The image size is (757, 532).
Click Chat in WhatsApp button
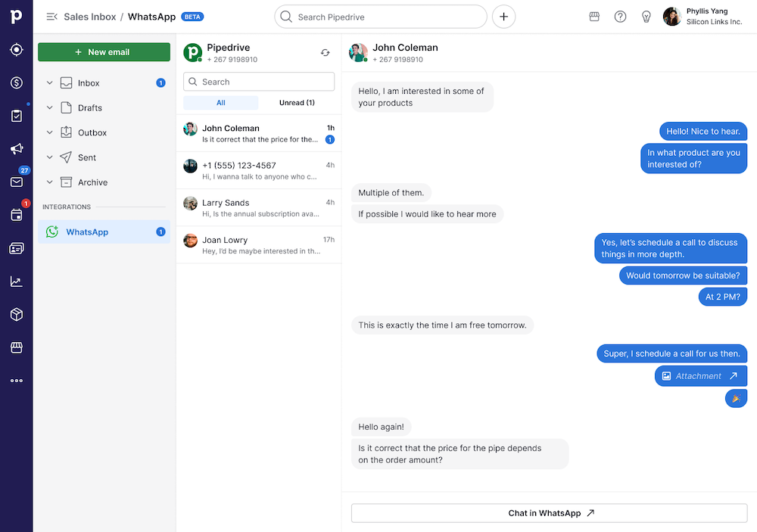(550, 513)
